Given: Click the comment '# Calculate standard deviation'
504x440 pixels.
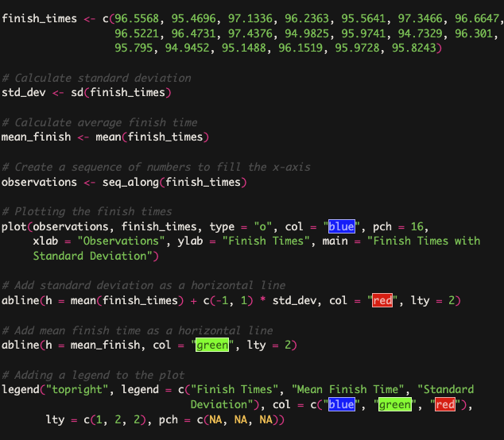Looking at the screenshot, I should click(x=96, y=78).
